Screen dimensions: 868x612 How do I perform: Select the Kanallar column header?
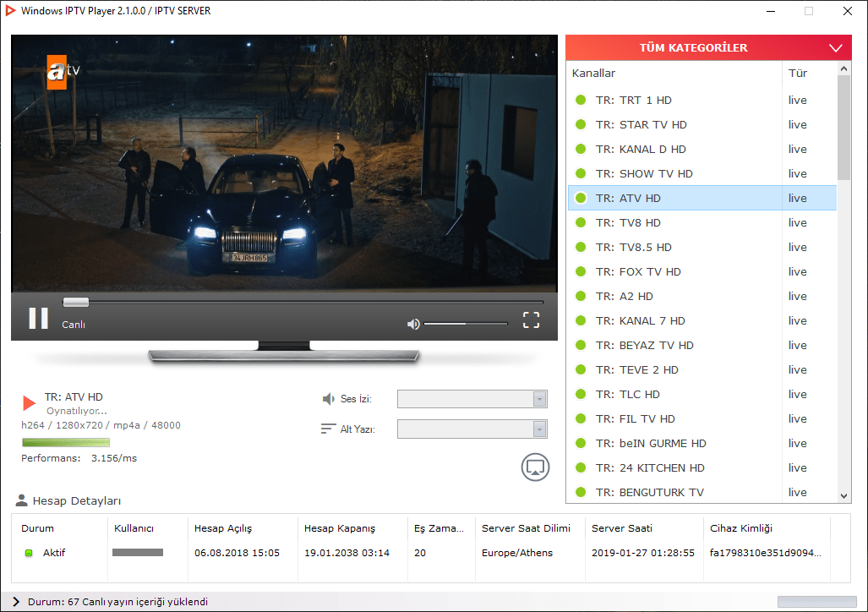click(593, 74)
